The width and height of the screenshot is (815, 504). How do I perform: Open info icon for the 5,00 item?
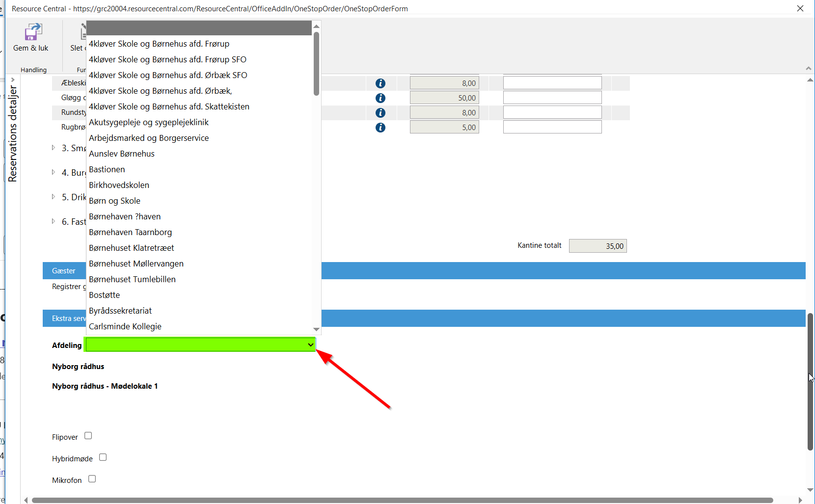[380, 128]
